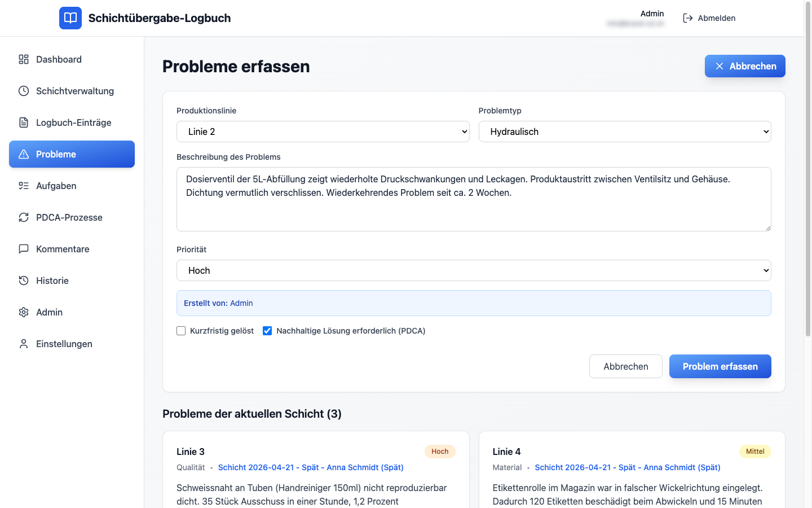The height and width of the screenshot is (508, 812).
Task: Submit with the Problem erfassen button
Action: pyautogui.click(x=720, y=366)
